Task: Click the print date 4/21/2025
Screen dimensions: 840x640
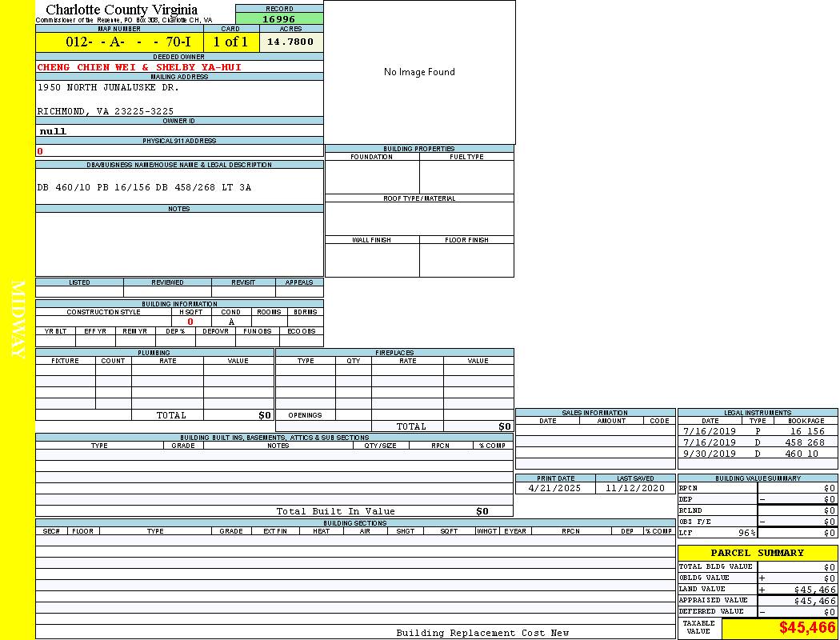Action: (555, 488)
